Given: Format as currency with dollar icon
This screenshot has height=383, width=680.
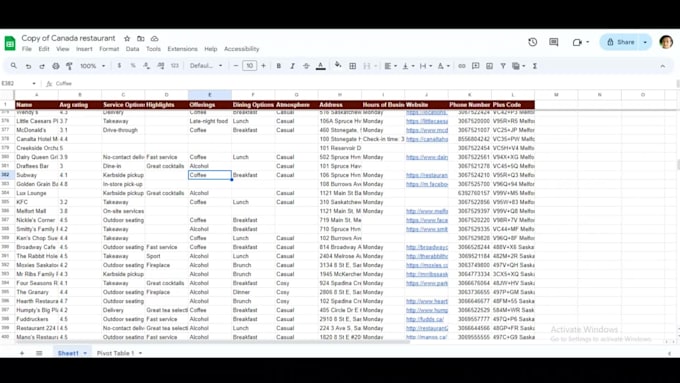Looking at the screenshot, I should point(119,66).
